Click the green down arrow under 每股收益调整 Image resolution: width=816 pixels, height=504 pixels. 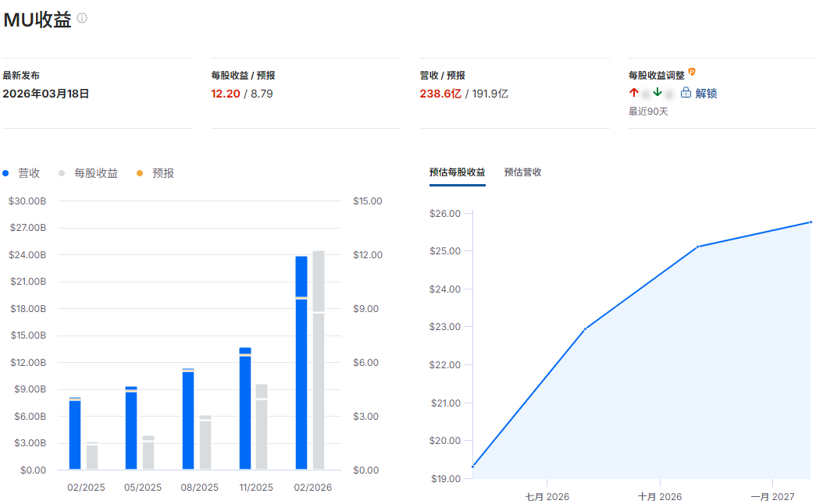pyautogui.click(x=657, y=93)
